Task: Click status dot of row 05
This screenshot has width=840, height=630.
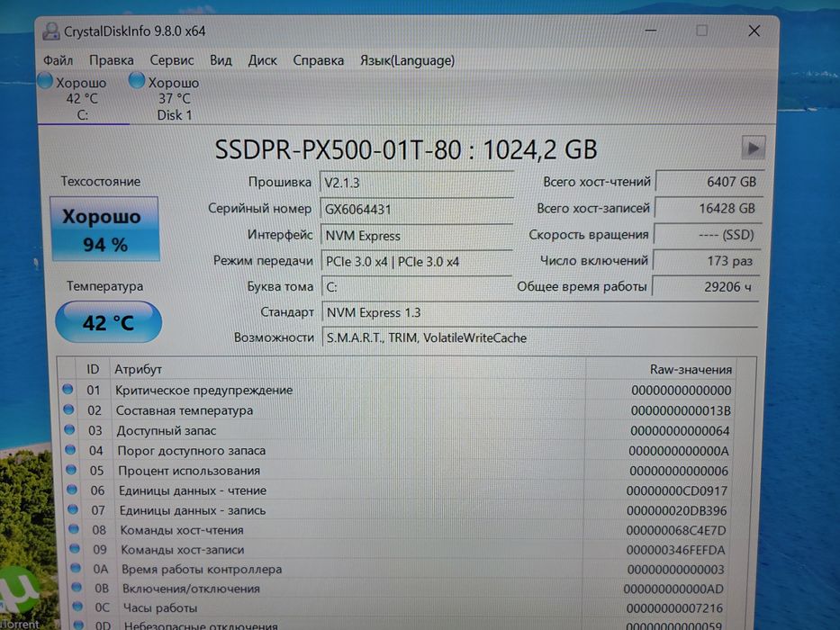Action: (x=71, y=470)
